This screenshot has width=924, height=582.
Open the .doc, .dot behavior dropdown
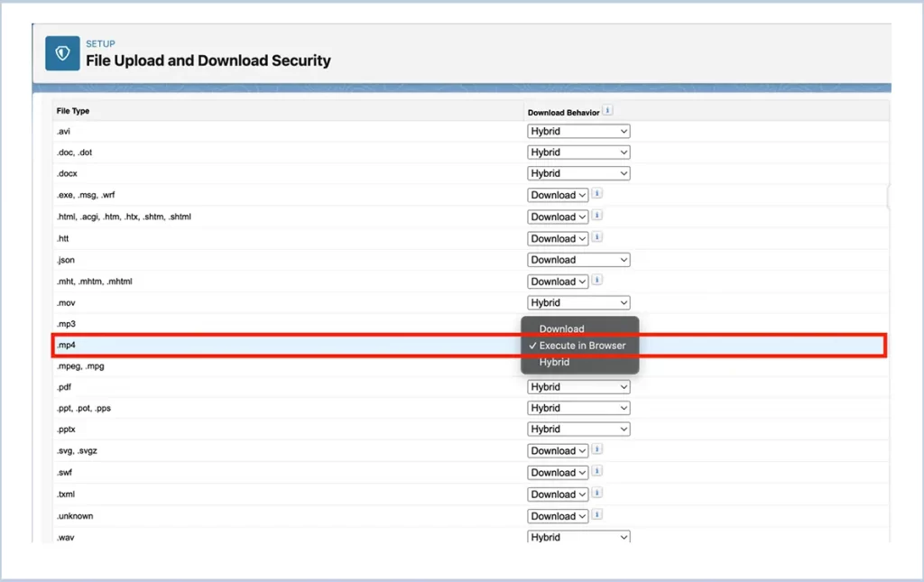click(x=578, y=152)
